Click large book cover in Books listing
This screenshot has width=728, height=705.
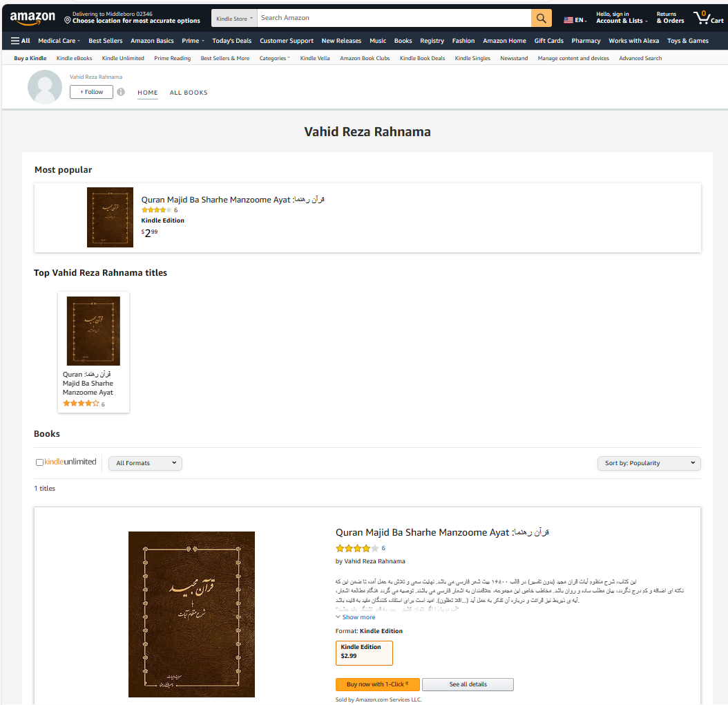tap(191, 614)
